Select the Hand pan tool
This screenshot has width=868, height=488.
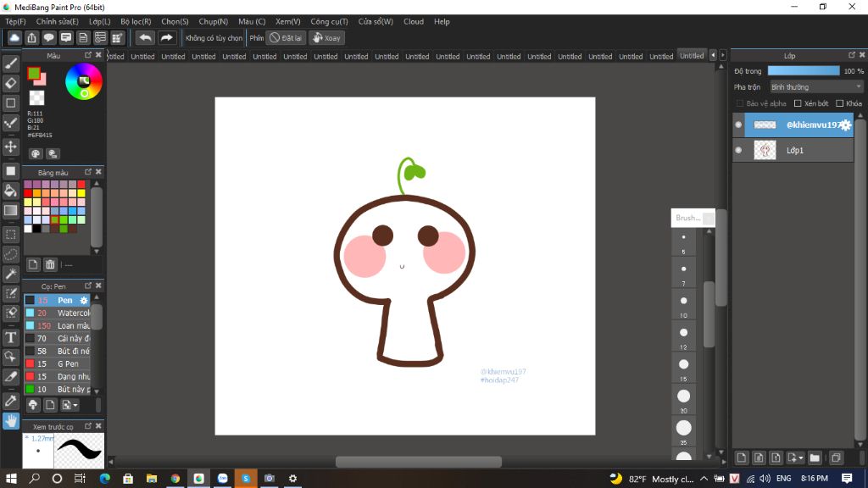click(x=11, y=421)
